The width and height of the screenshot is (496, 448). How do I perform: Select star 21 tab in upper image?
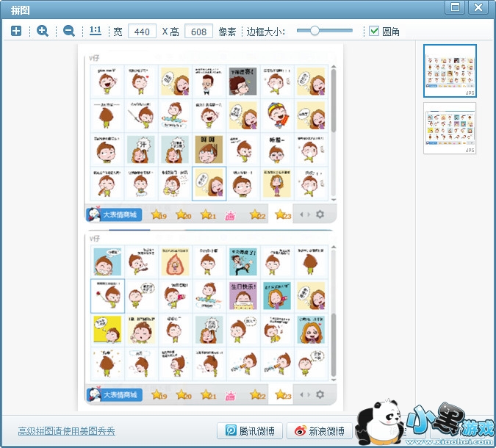[208, 215]
